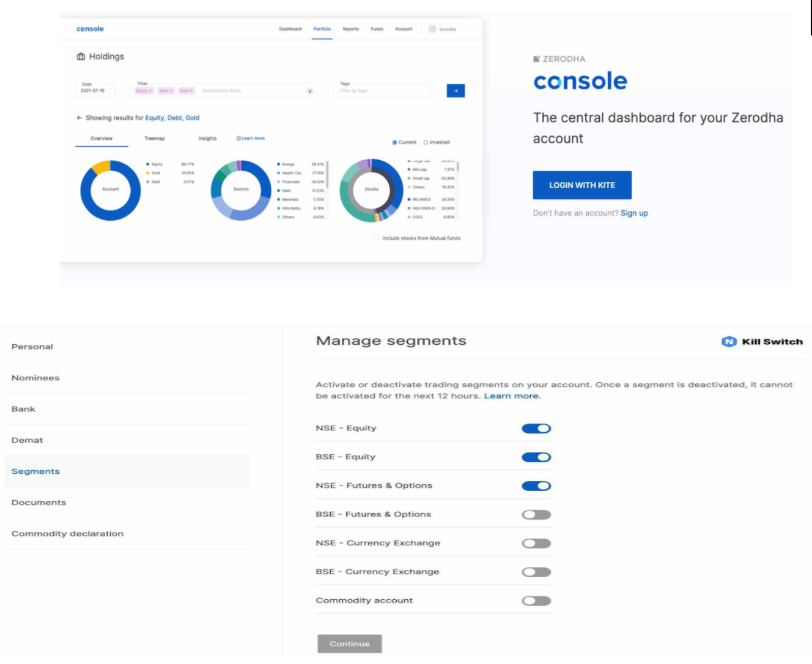This screenshot has width=812, height=664.
Task: Click the Kill Switch N icon
Action: pyautogui.click(x=729, y=341)
